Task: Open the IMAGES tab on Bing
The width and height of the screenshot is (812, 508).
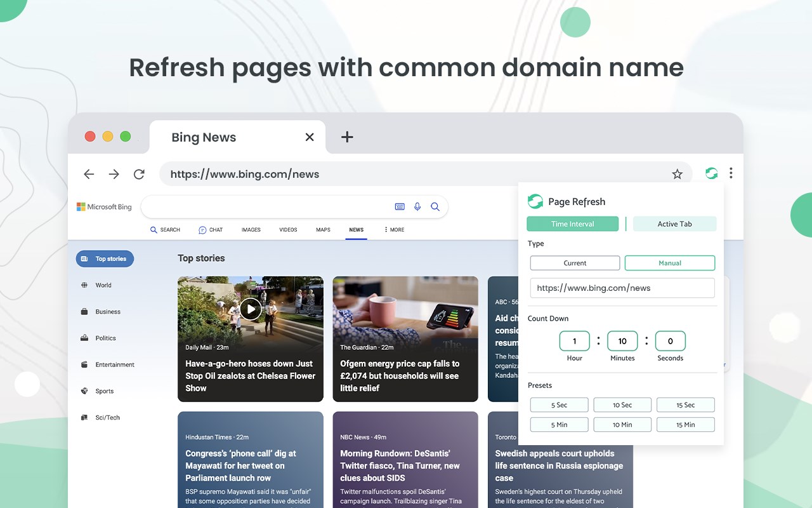Action: pos(251,230)
